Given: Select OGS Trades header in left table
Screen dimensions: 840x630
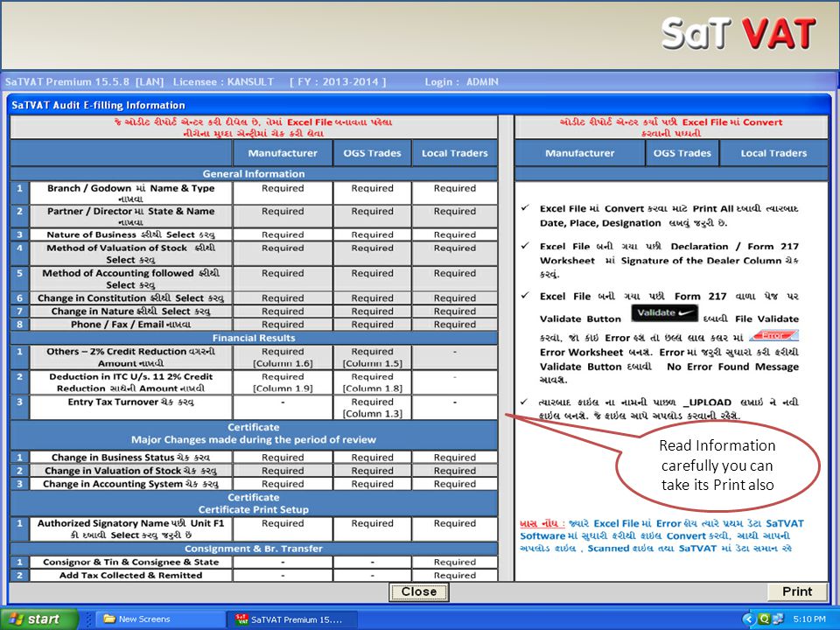Looking at the screenshot, I should pyautogui.click(x=373, y=153).
